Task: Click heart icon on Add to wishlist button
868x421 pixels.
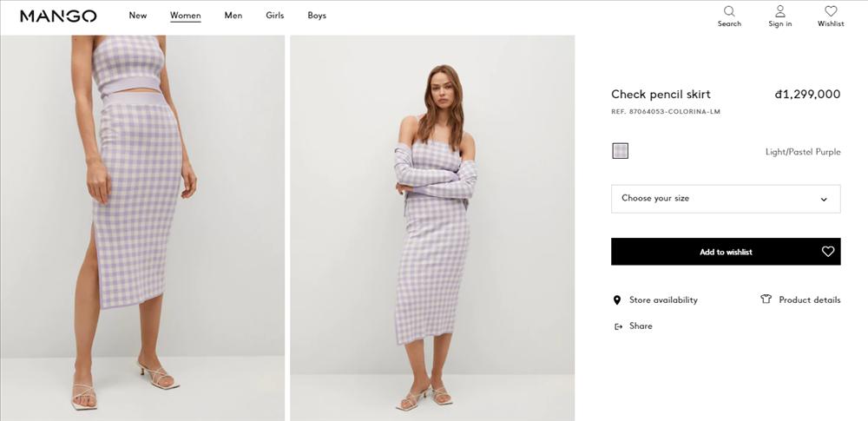Action: 828,252
